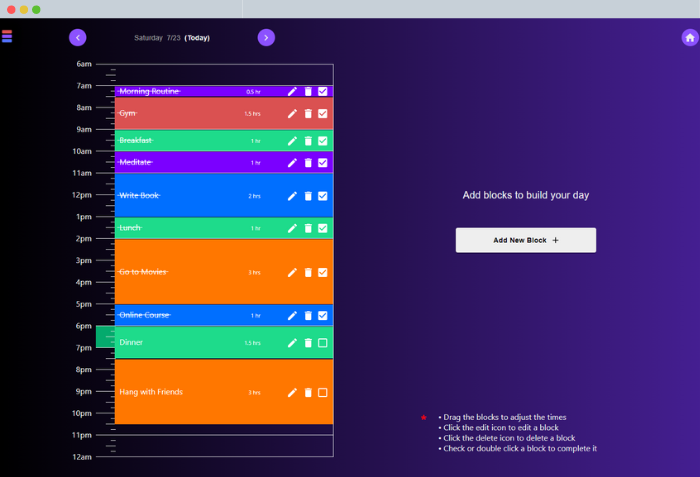Delete the Online Course block

tap(308, 315)
